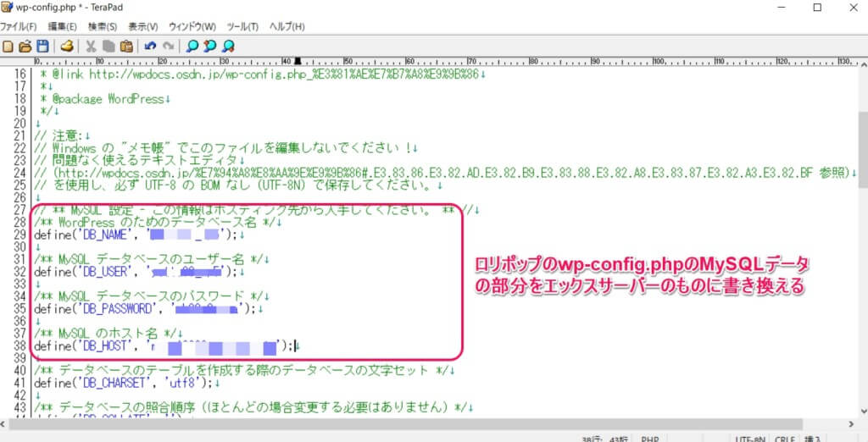Click the vertical scrollbar thumb

coord(862,149)
